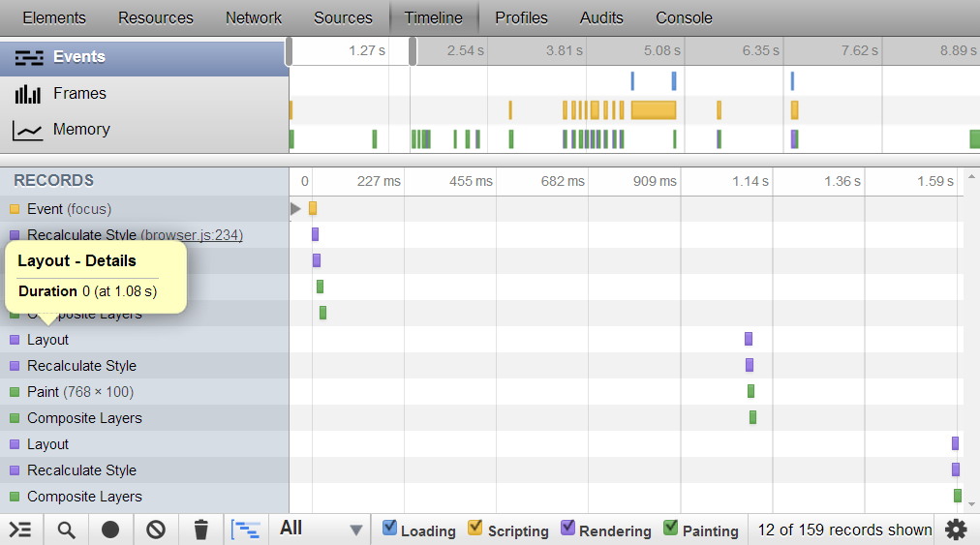The image size is (980, 545).
Task: Open the browser.js:234 source link
Action: (x=191, y=234)
